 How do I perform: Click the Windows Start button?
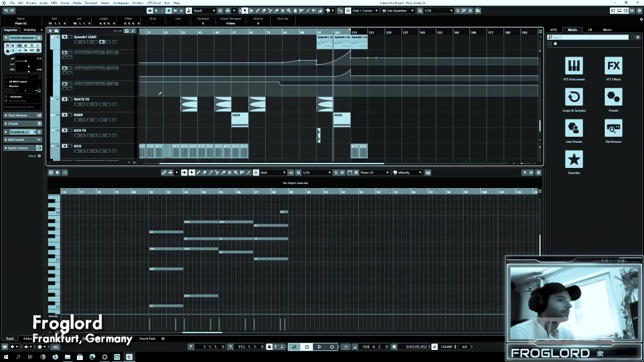pos(6,357)
